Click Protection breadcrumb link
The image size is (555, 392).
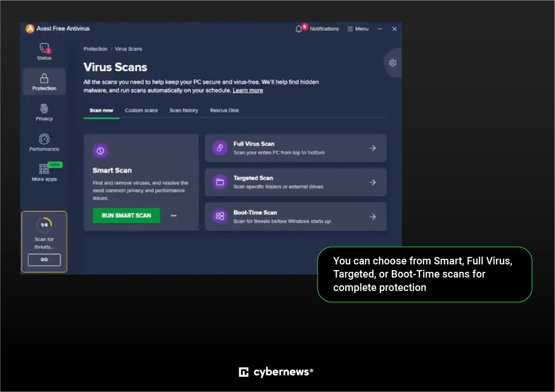95,49
